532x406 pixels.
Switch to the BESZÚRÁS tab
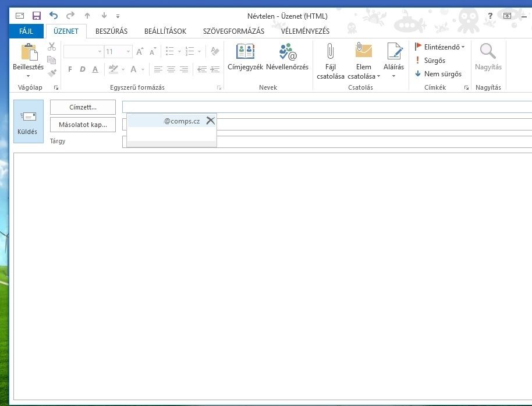(111, 31)
